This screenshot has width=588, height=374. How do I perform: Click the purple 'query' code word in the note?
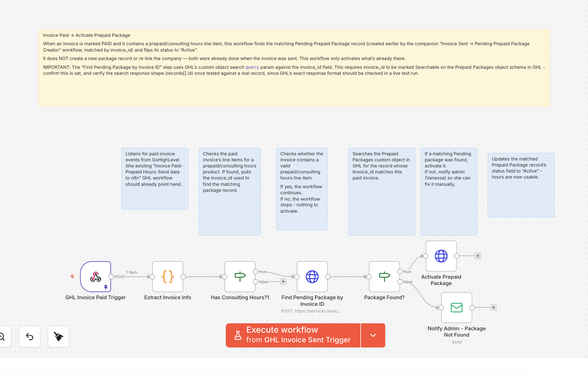[252, 67]
